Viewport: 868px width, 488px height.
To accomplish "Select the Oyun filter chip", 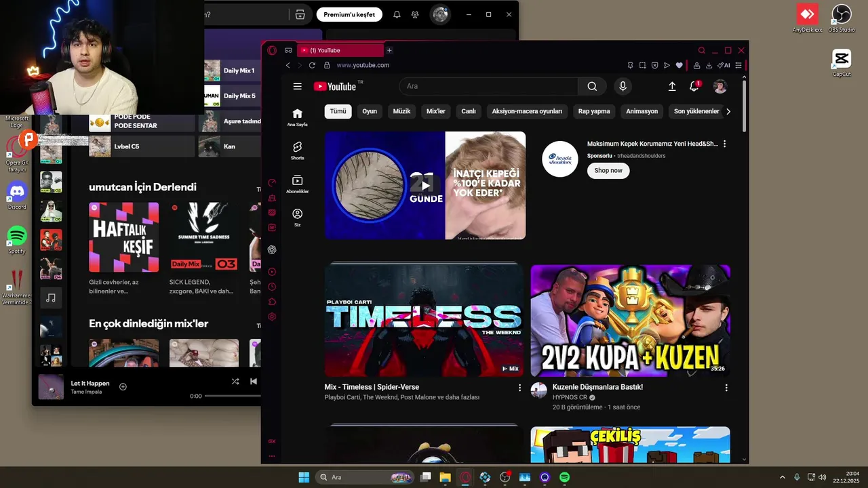I will (370, 111).
